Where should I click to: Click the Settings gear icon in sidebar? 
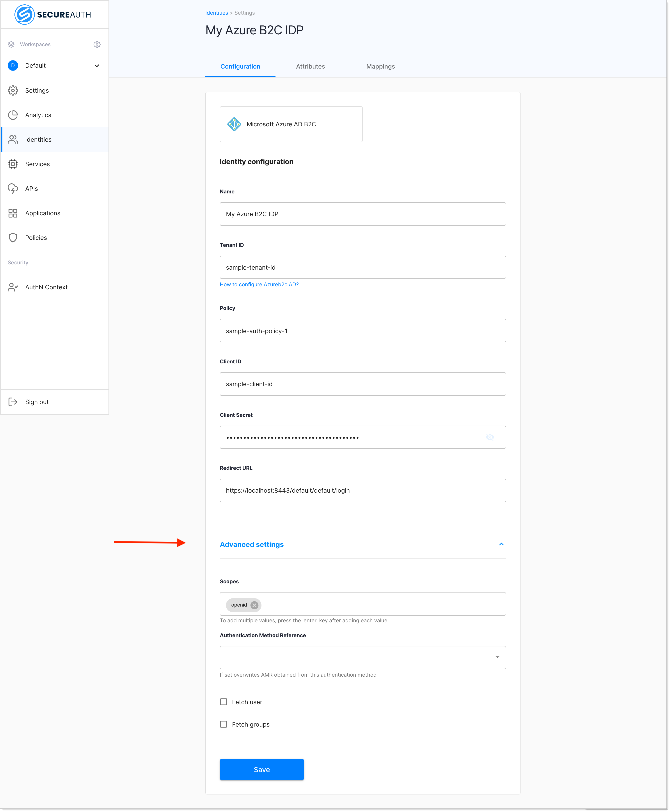13,91
